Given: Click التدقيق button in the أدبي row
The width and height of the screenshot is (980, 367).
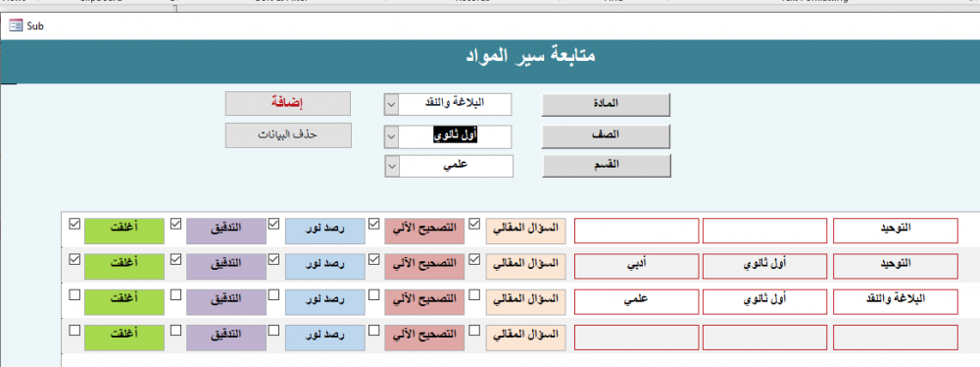Looking at the screenshot, I should (x=226, y=266).
